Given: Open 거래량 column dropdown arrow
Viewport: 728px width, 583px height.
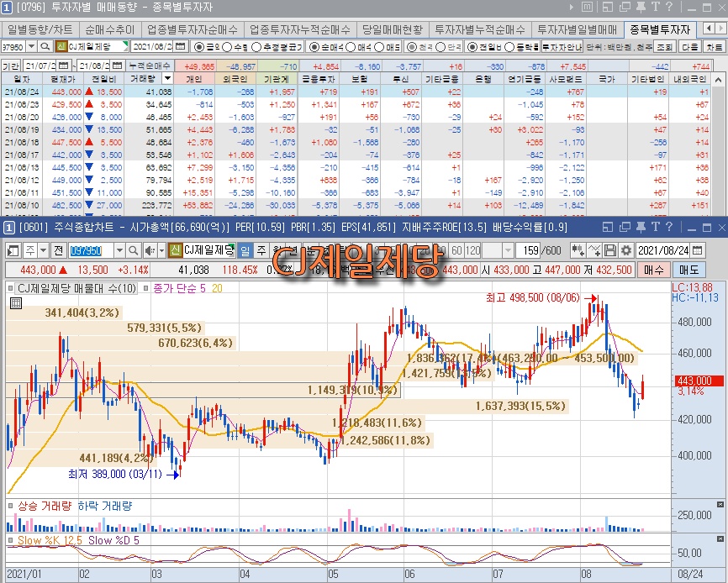Looking at the screenshot, I should point(167,78).
